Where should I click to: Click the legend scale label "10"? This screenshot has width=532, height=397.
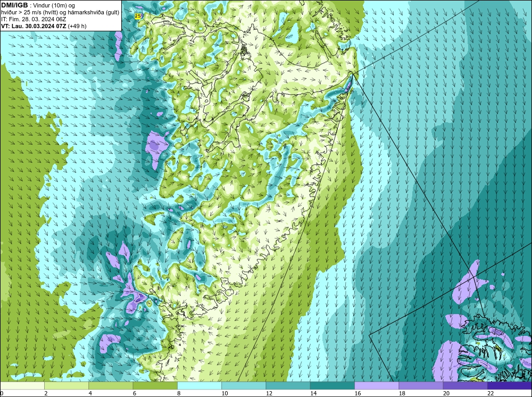(x=225, y=393)
